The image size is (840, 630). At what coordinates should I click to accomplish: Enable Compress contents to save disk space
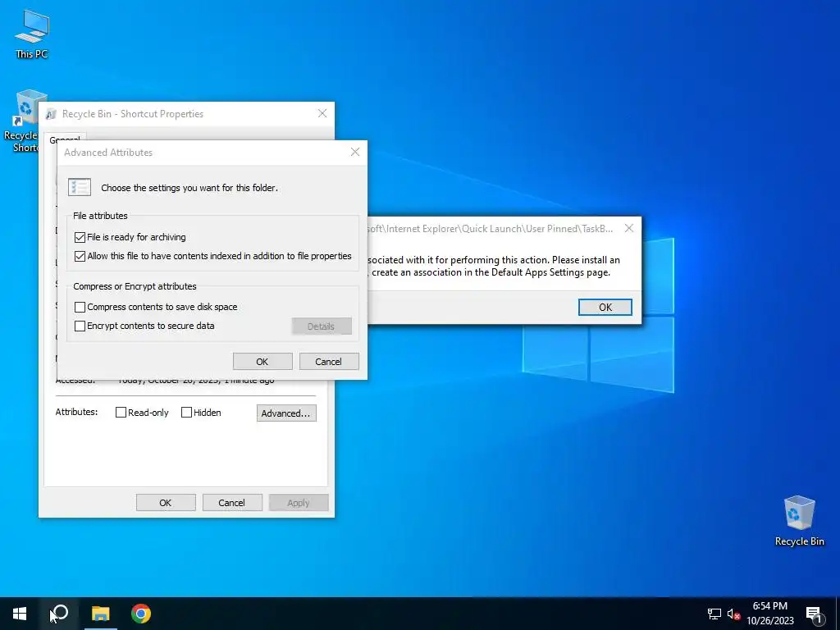click(x=80, y=307)
